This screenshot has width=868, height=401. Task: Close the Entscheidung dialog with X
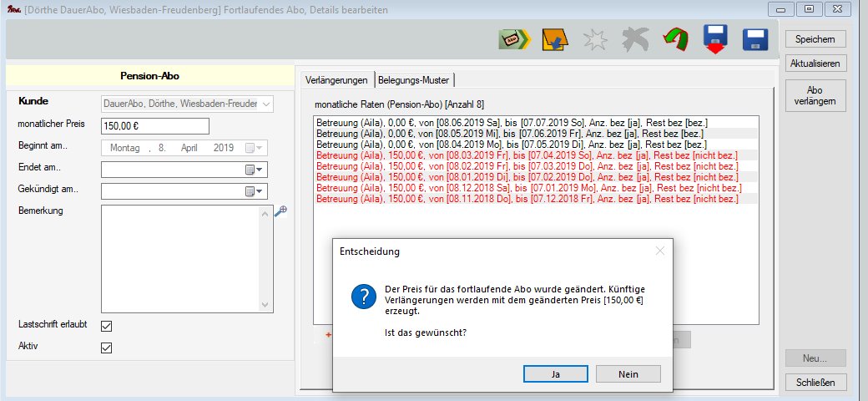tap(659, 251)
